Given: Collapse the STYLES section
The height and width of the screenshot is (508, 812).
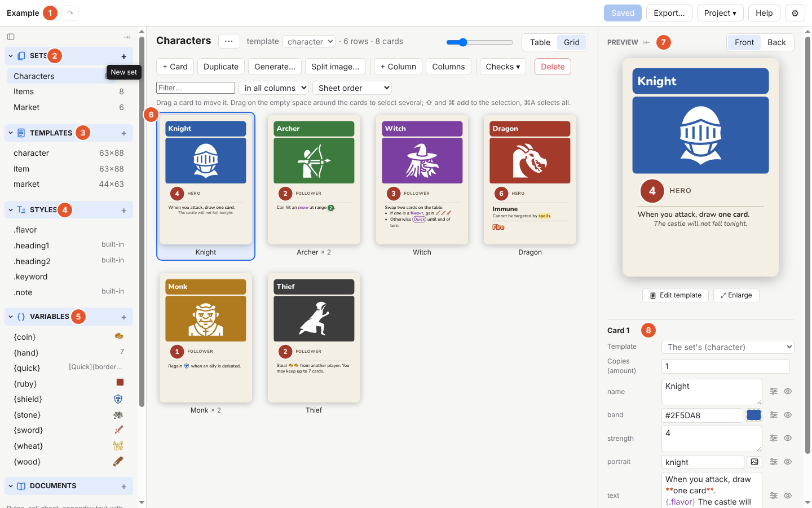Looking at the screenshot, I should click(x=11, y=210).
